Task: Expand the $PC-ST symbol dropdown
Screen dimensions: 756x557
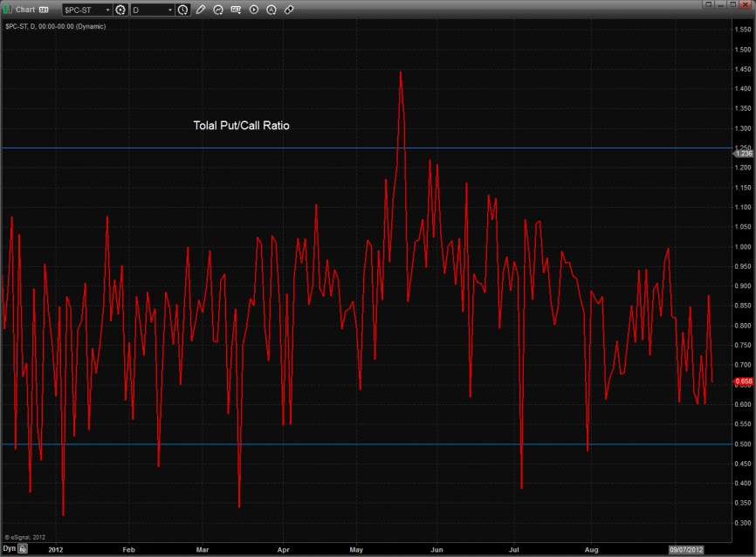Action: pos(107,10)
